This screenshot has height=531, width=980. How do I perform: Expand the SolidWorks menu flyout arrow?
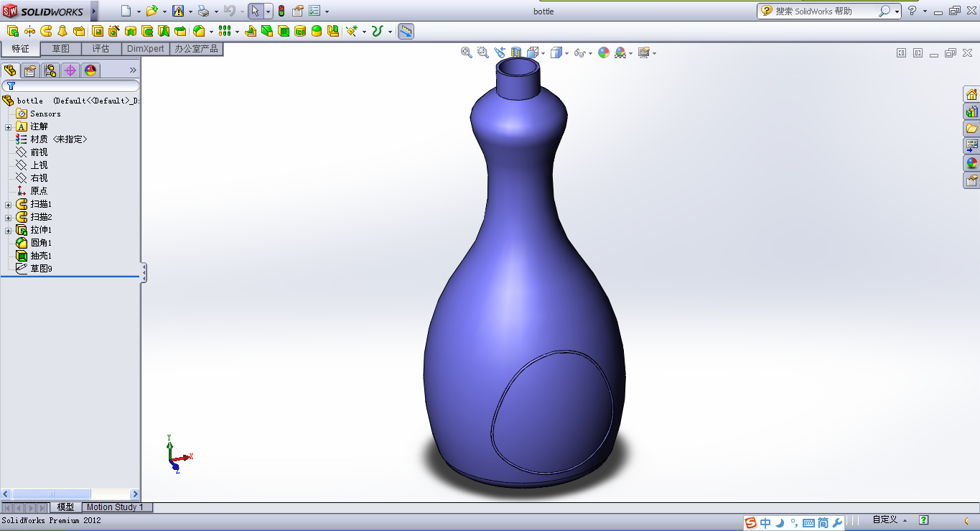click(93, 11)
